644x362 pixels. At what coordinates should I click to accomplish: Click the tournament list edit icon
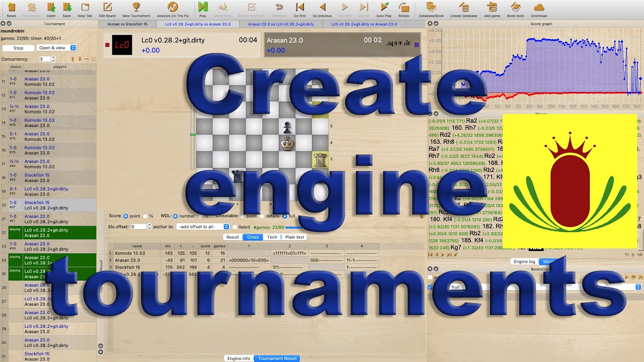point(93,59)
